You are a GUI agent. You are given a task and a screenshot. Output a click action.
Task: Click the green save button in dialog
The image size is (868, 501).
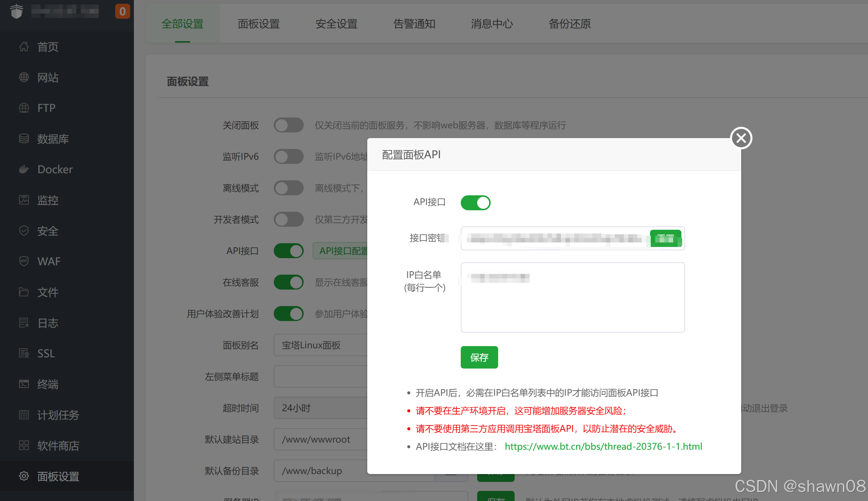coord(479,358)
